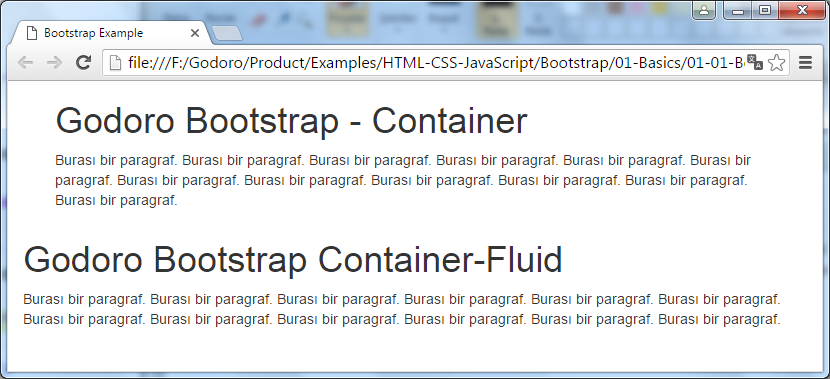This screenshot has height=379, width=830.
Task: Go back with the browser back arrow
Action: click(x=25, y=63)
